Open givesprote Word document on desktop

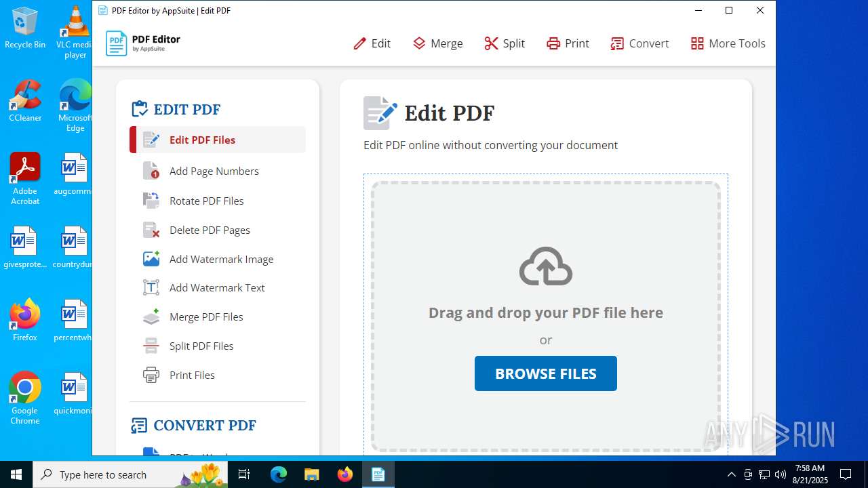point(25,248)
